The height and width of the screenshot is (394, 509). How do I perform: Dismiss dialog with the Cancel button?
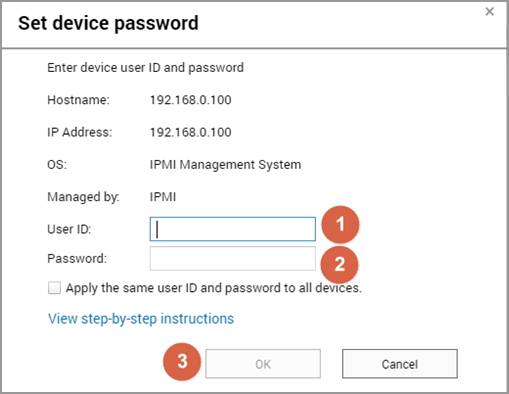[x=400, y=364]
